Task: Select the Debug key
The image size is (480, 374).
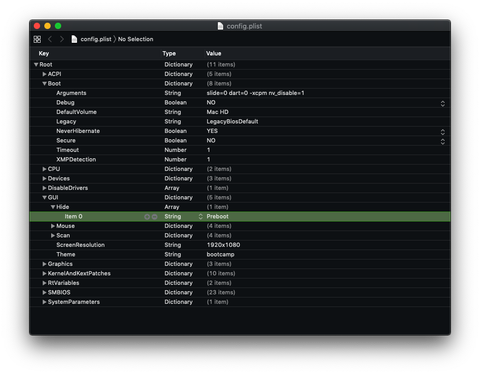Action: click(x=65, y=103)
